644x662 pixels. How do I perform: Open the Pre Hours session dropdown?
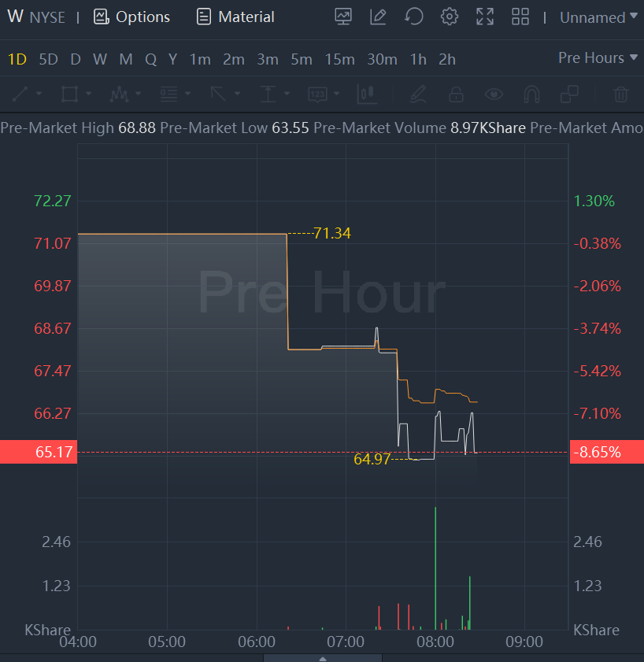tap(591, 58)
